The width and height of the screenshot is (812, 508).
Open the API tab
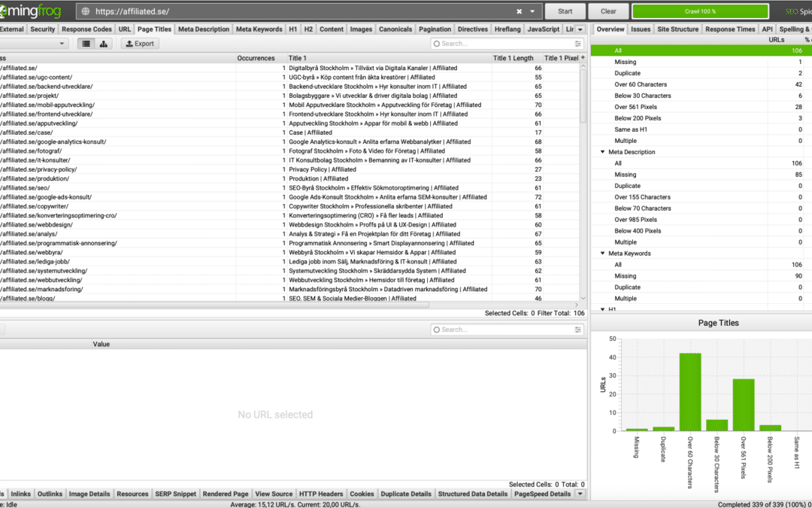(x=768, y=29)
